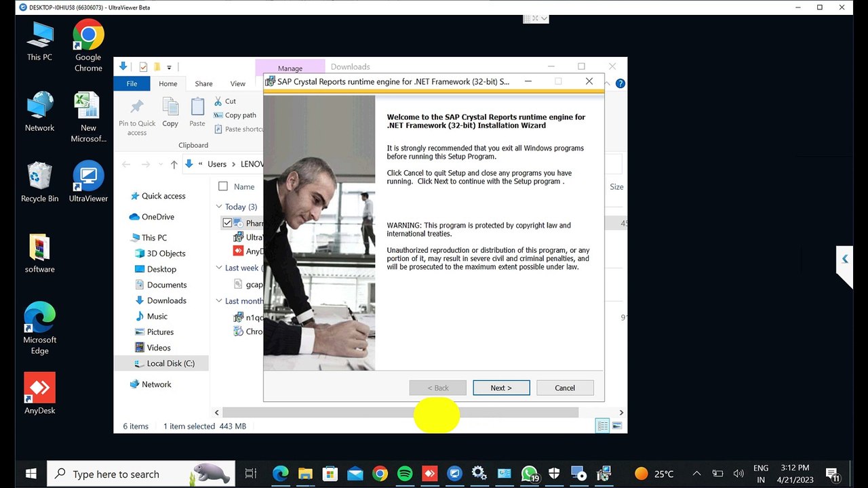Viewport: 868px width, 488px height.
Task: Open recent locations dropdown in Explorer
Action: pyautogui.click(x=161, y=164)
